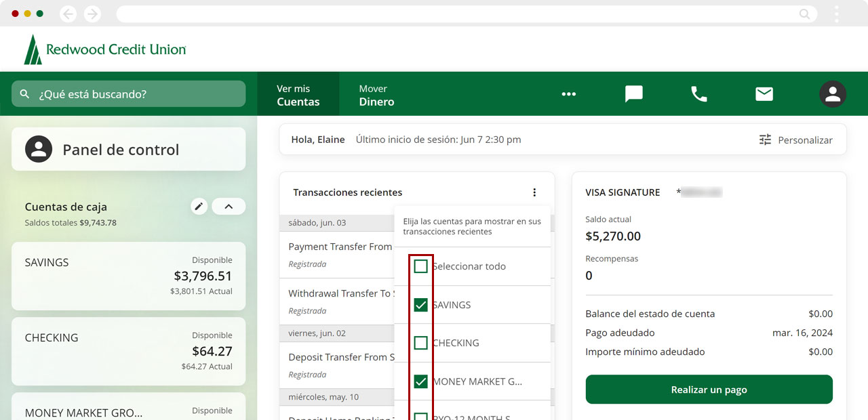Select the SAVINGS account card
Viewport: 868px width, 420px height.
[128, 276]
